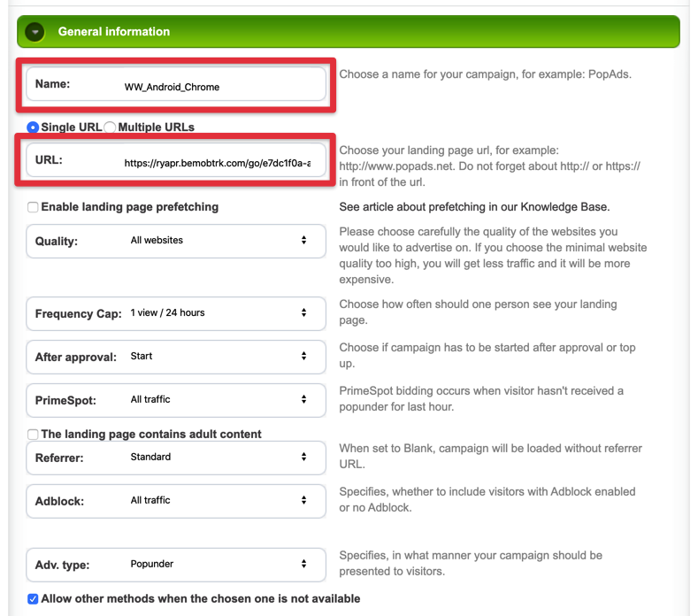Open the Quality All websites dropdown
The width and height of the screenshot is (698, 616).
click(x=176, y=241)
